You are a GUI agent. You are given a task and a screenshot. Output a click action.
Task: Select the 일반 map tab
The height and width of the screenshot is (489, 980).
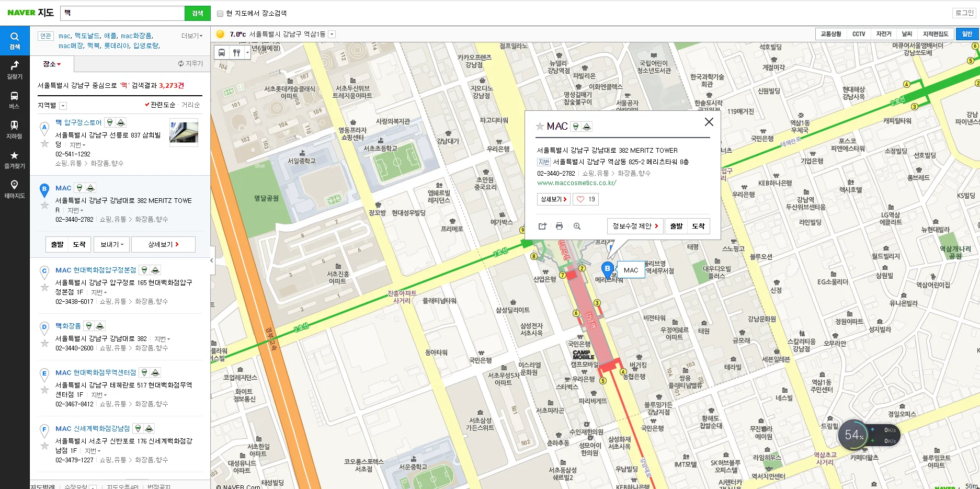(967, 33)
